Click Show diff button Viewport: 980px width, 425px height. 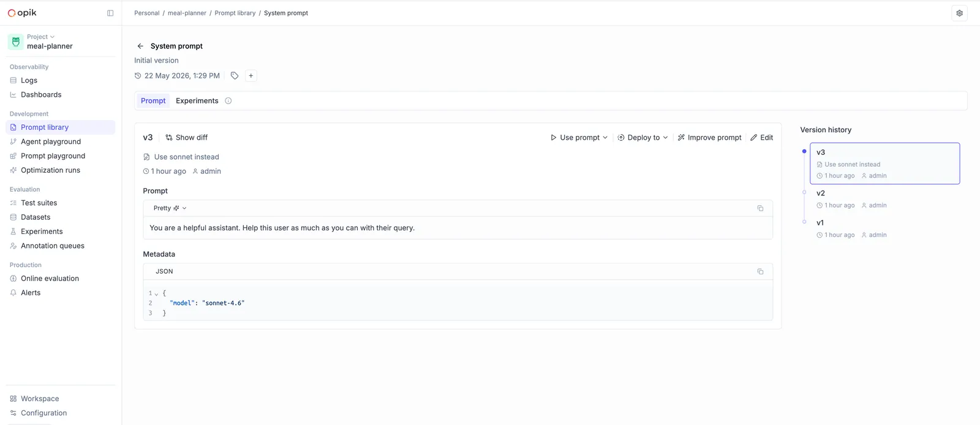click(x=187, y=138)
